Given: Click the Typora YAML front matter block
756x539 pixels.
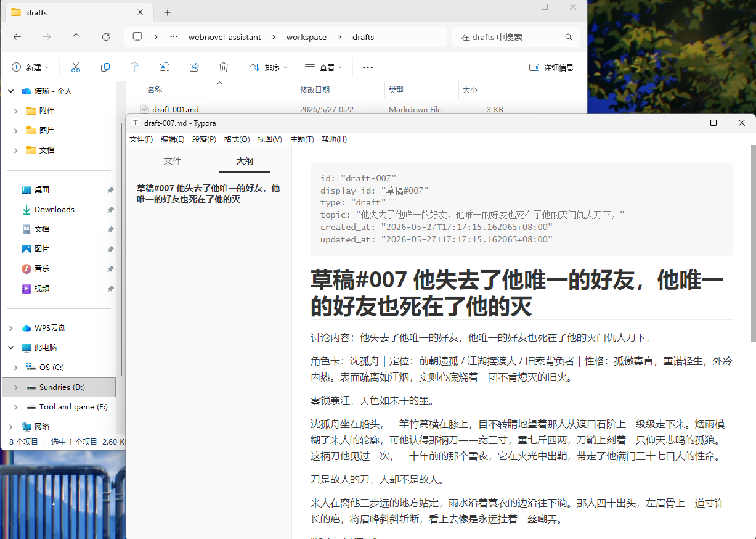Looking at the screenshot, I should pyautogui.click(x=521, y=210).
